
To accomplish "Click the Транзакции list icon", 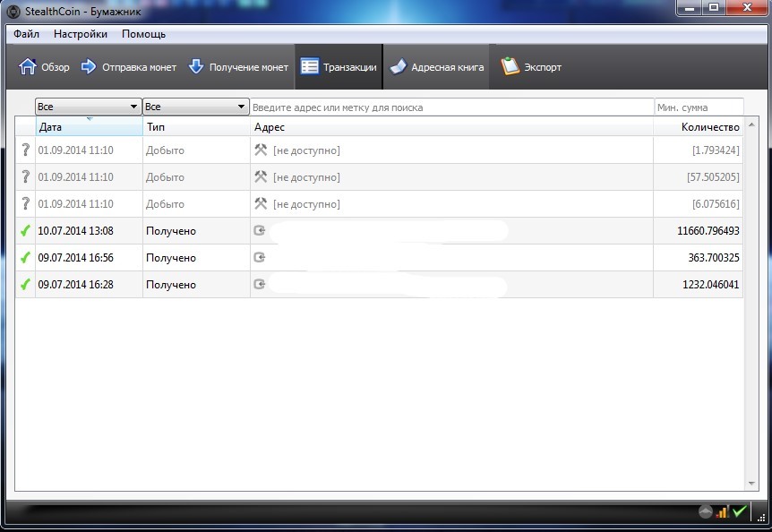I will click(310, 66).
